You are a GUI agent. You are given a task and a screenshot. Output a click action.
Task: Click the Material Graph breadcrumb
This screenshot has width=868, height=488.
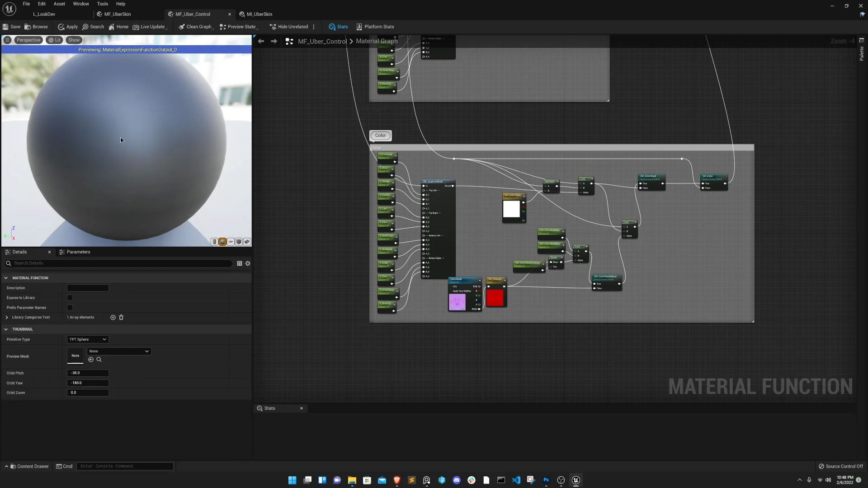[377, 41]
